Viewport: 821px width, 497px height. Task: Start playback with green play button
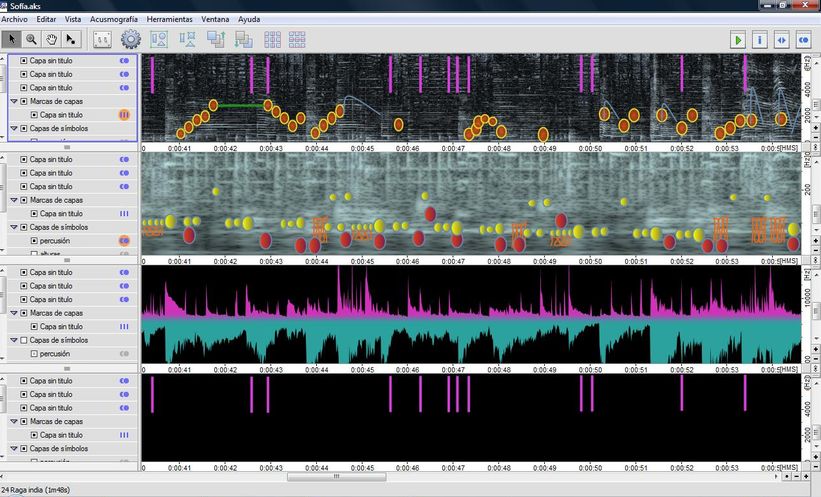coord(738,40)
